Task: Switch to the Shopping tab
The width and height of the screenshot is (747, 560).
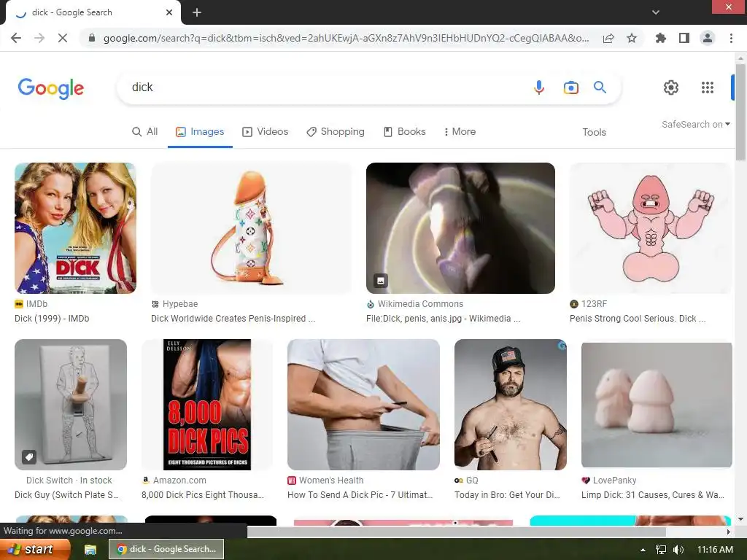Action: (x=336, y=132)
